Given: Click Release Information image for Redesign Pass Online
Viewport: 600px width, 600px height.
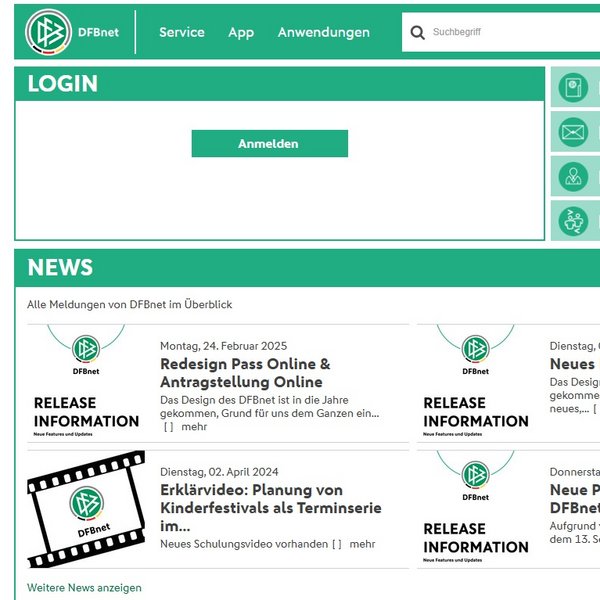Looking at the screenshot, I should [x=86, y=383].
